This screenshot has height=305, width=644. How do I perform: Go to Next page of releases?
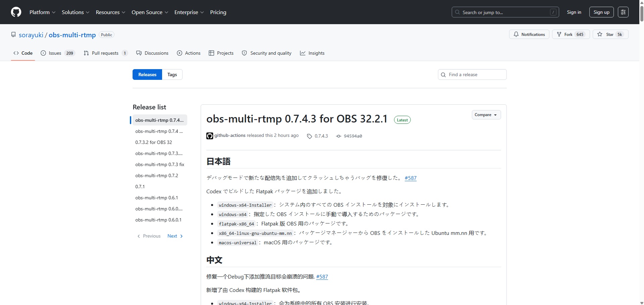pos(175,236)
